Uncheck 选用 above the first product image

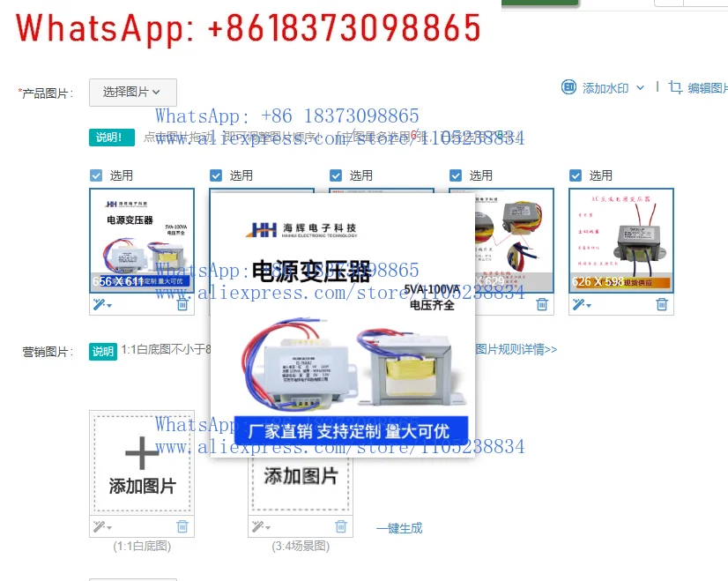pyautogui.click(x=96, y=175)
